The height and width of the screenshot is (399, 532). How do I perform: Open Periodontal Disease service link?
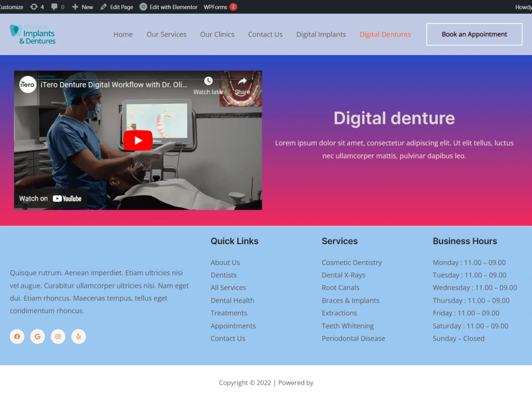tap(353, 338)
